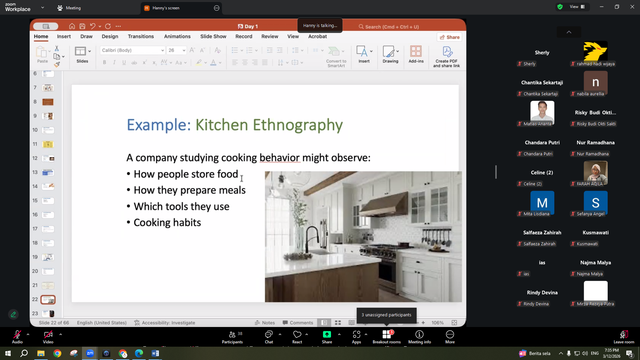640x360 pixels.
Task: Toggle Strikethrough formatting
Action: (134, 62)
